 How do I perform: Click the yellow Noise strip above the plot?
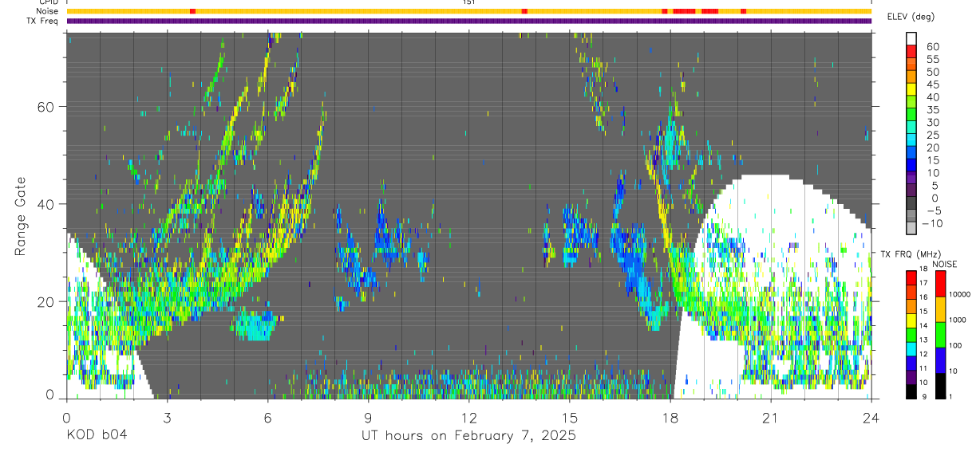point(469,11)
